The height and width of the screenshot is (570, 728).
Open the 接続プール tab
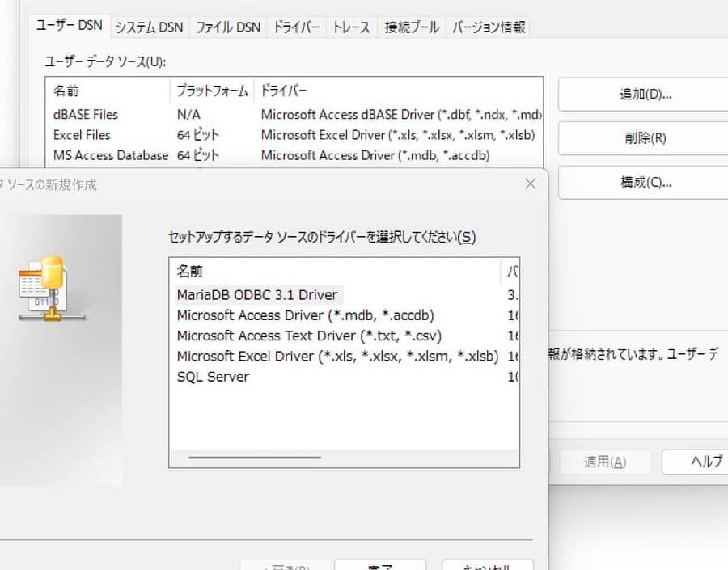412,27
